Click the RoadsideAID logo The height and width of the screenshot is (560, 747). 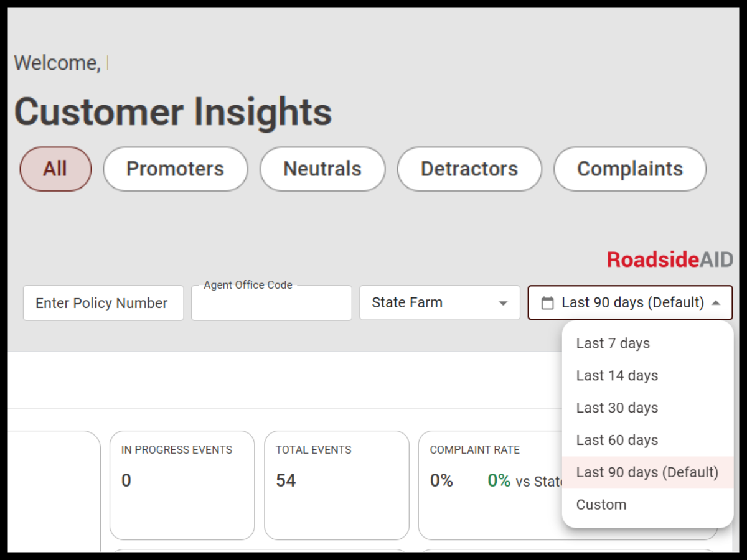coord(669,259)
